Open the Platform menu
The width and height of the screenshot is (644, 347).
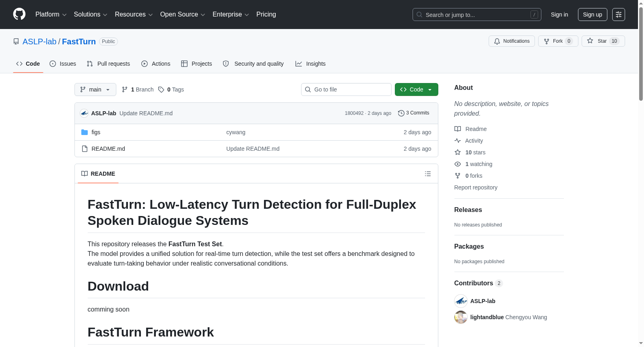(x=51, y=15)
